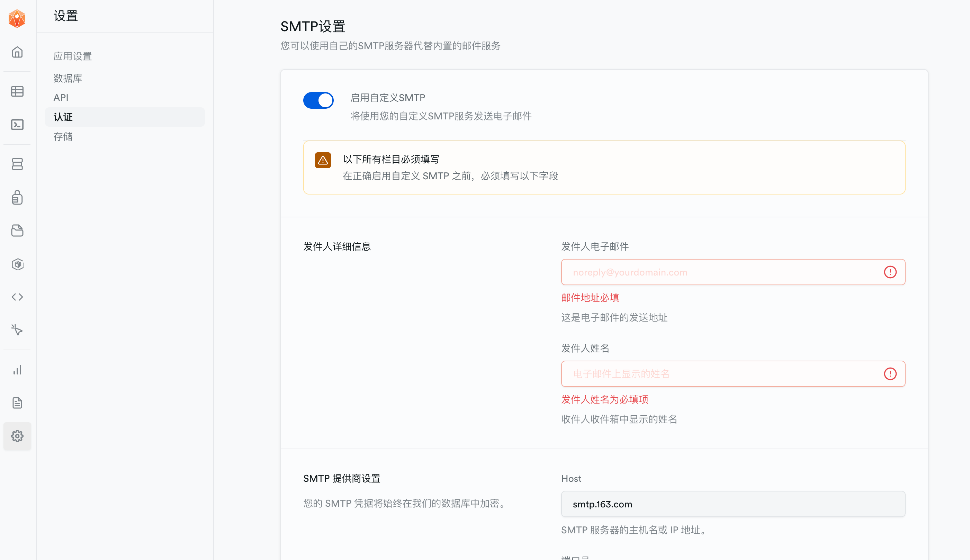Focus the 发件人姓名 input field
This screenshot has width=970, height=560.
[x=733, y=373]
